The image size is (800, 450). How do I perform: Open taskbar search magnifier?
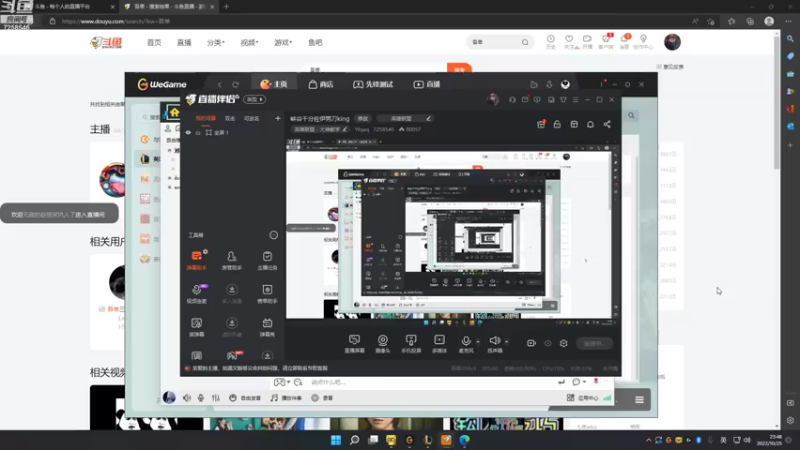point(354,440)
